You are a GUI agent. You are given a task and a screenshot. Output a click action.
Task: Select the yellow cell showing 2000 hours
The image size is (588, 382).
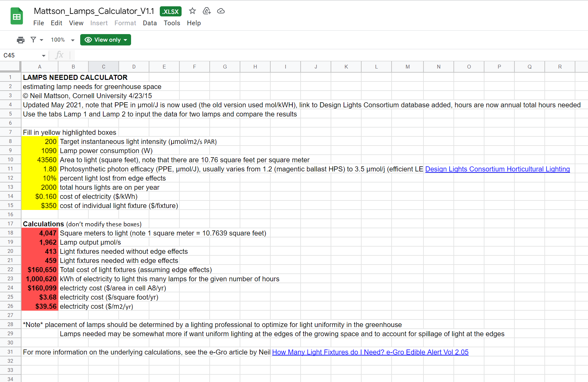pos(40,187)
